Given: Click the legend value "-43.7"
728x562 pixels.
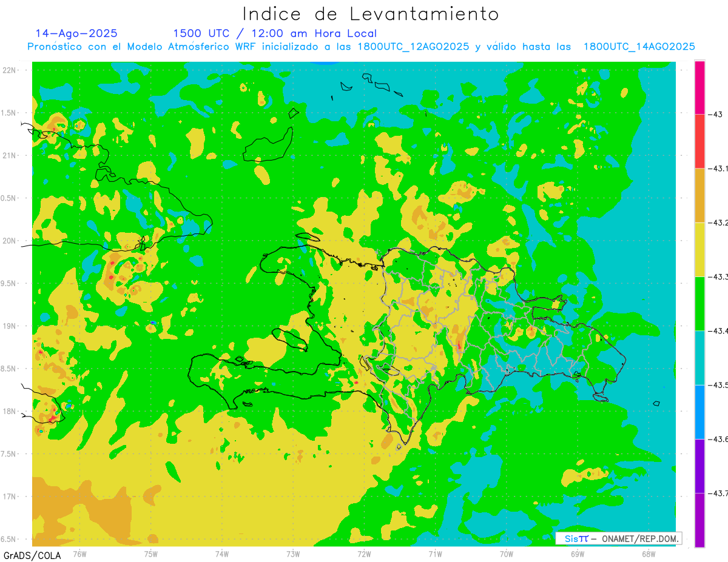Looking at the screenshot, I should point(718,492).
